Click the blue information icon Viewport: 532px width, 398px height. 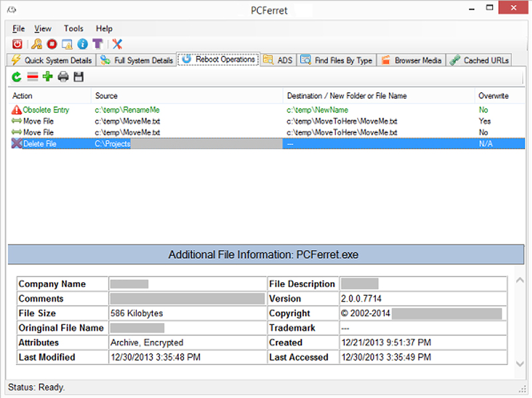click(x=82, y=44)
